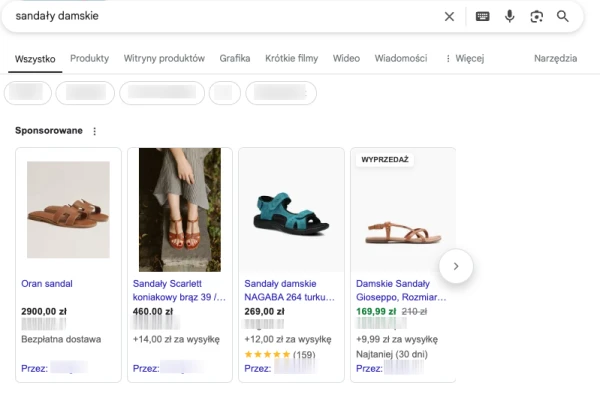Open the Narzędzia tools menu

click(555, 58)
